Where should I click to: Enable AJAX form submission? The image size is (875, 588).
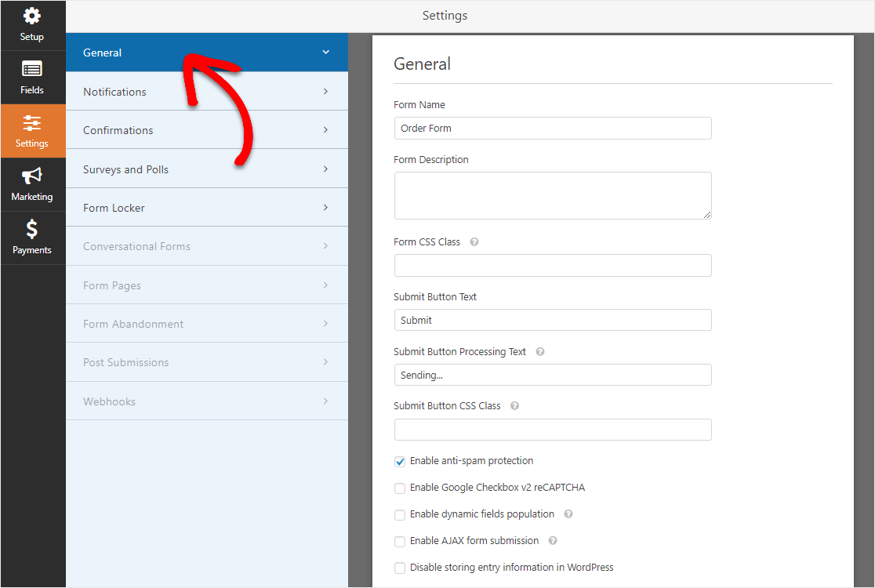(400, 542)
